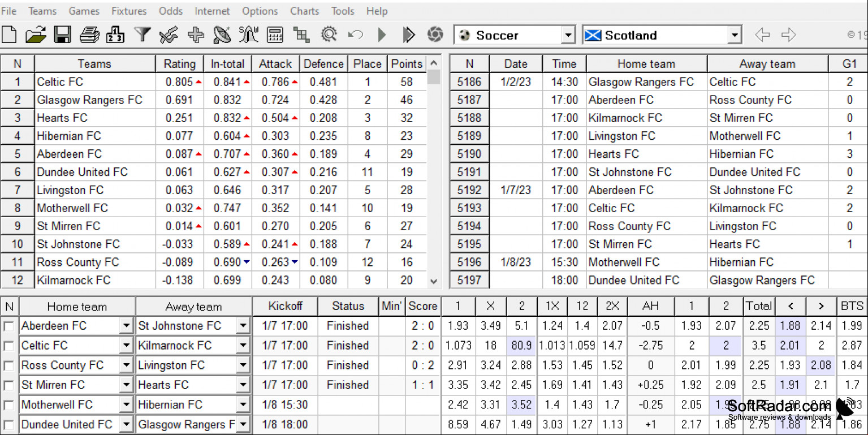The width and height of the screenshot is (868, 435).
Task: Expand the Celtic FC home team dropdown
Action: 126,346
